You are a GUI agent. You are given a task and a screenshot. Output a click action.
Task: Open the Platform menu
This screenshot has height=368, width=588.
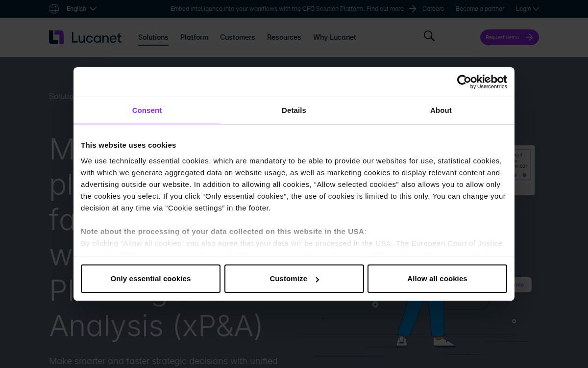coord(194,37)
